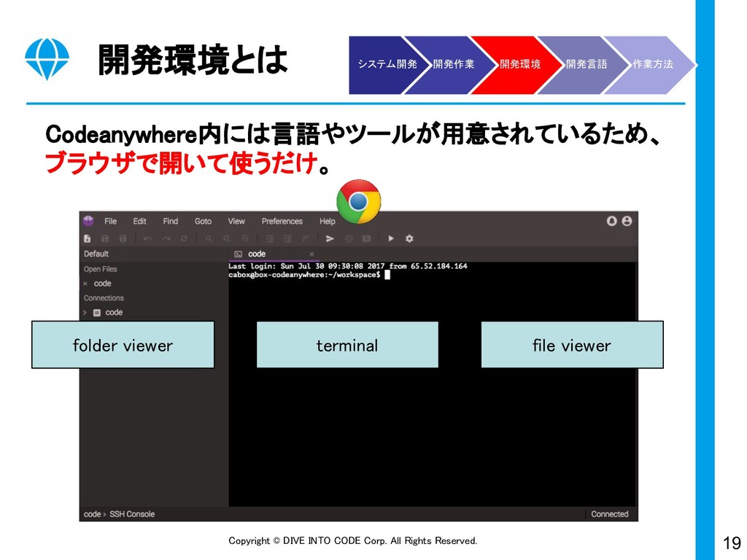Open the File menu
This screenshot has width=747, height=560.
click(111, 222)
